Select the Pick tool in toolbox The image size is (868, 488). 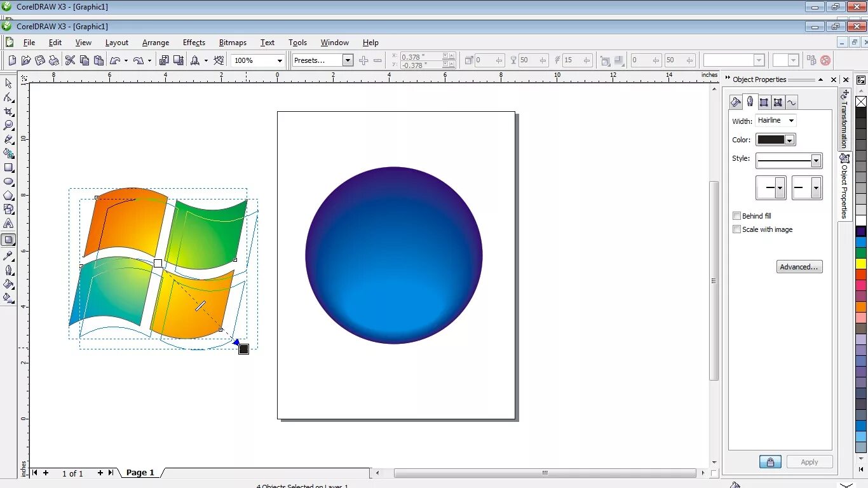[8, 83]
